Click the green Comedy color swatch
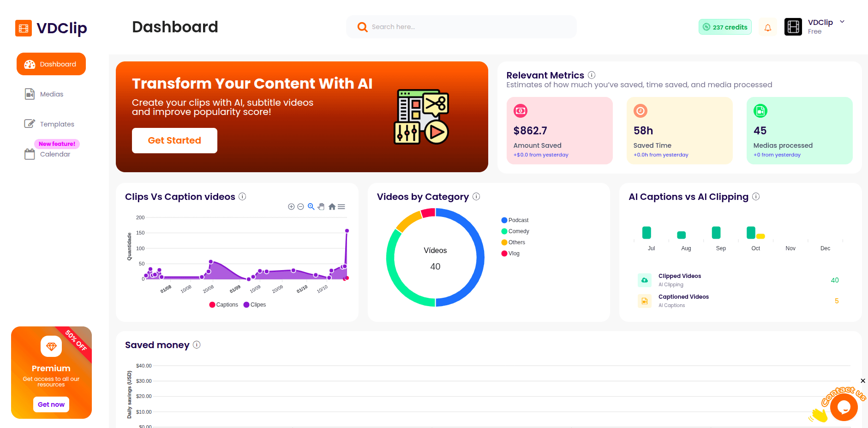 [x=504, y=231]
